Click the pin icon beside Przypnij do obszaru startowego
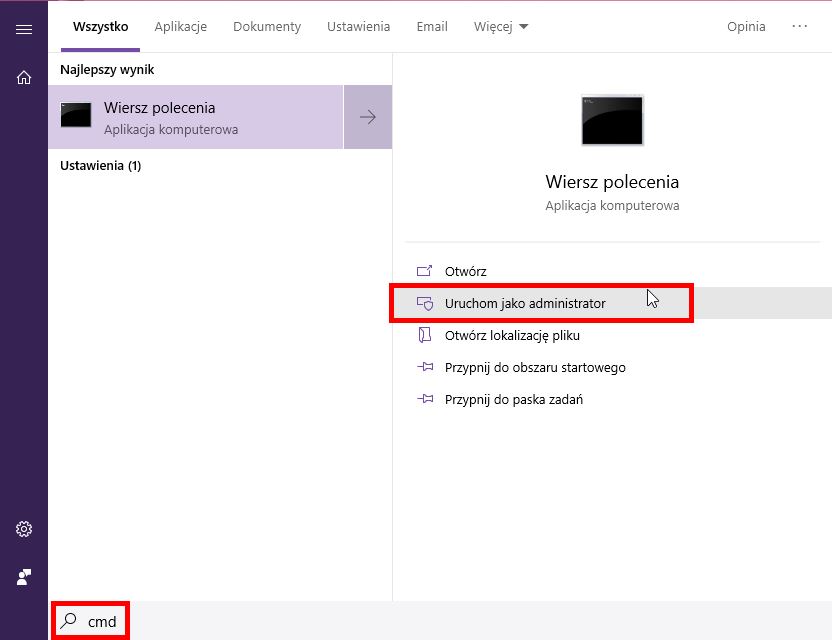Image resolution: width=832 pixels, height=640 pixels. (425, 367)
